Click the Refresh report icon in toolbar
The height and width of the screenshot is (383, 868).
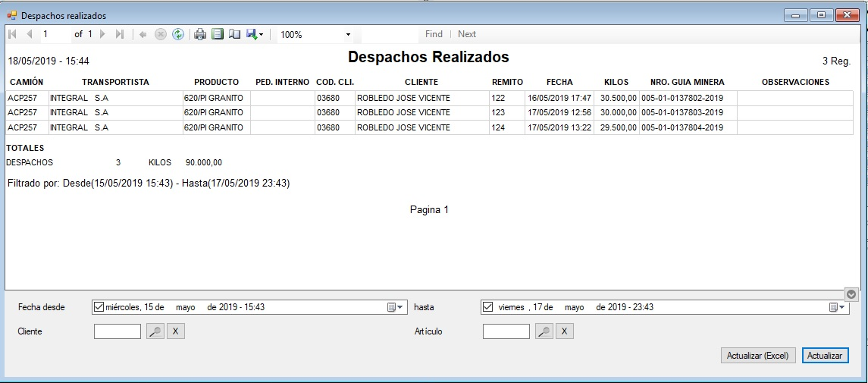[178, 34]
